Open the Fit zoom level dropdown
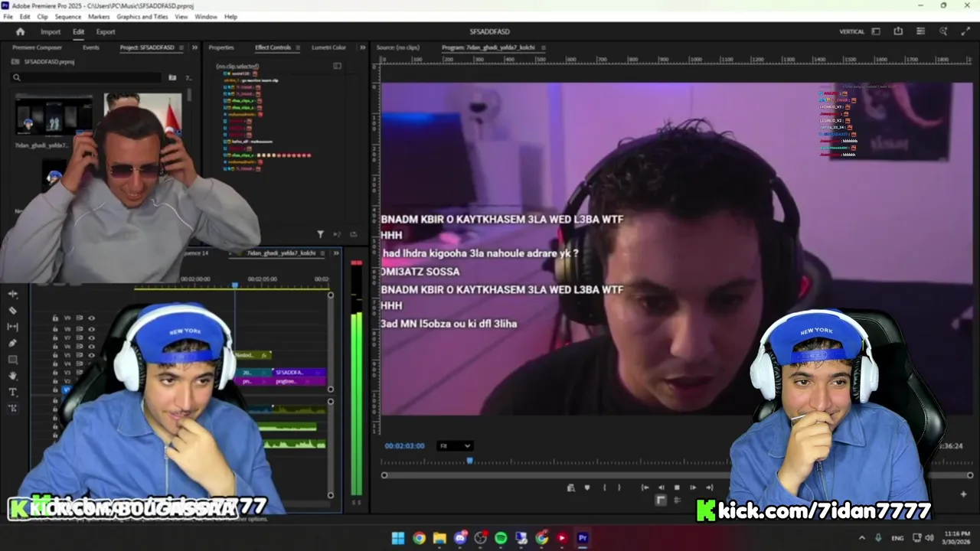 pos(455,445)
